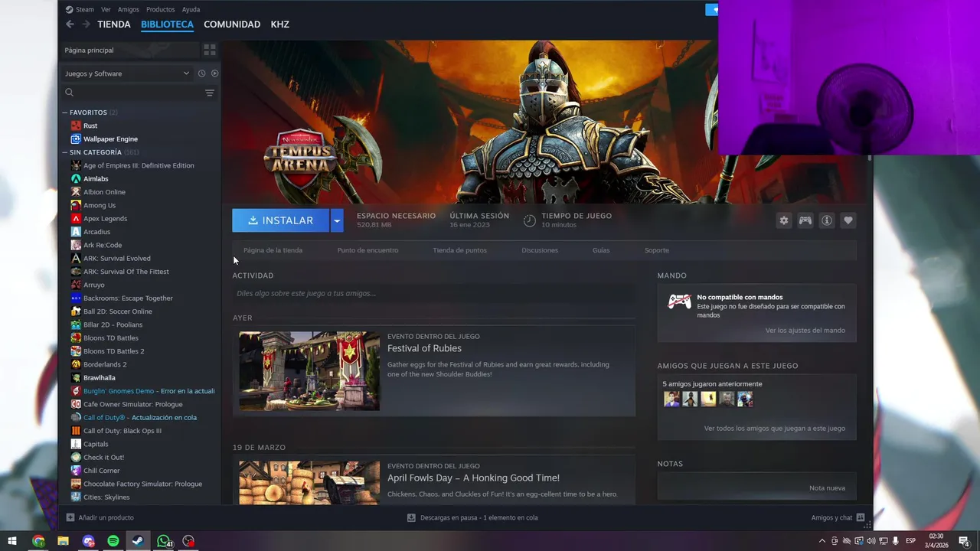980x551 pixels.
Task: Switch to TIENDA tab
Action: tap(114, 24)
